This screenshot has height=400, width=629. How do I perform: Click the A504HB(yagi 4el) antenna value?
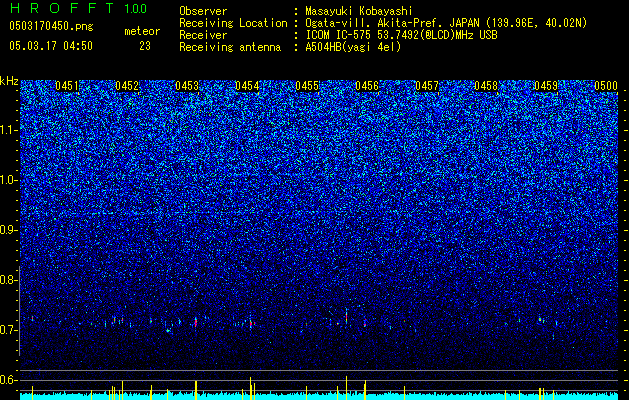[353, 47]
